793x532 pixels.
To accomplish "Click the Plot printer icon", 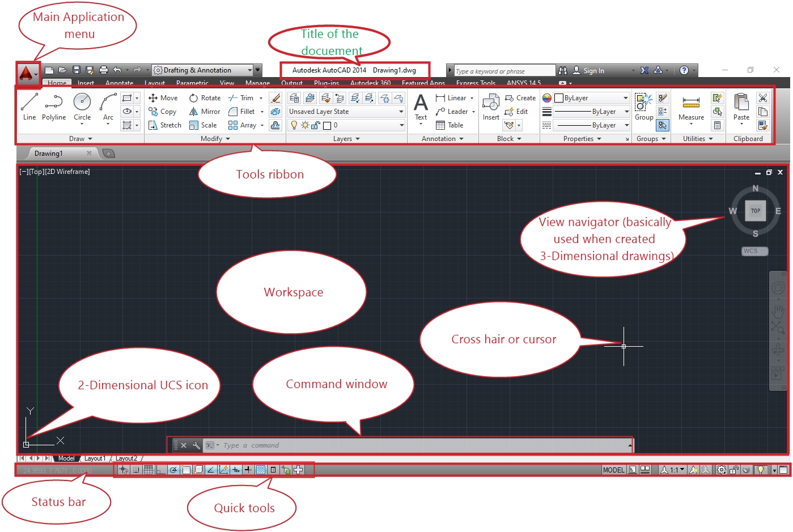I will click(103, 70).
